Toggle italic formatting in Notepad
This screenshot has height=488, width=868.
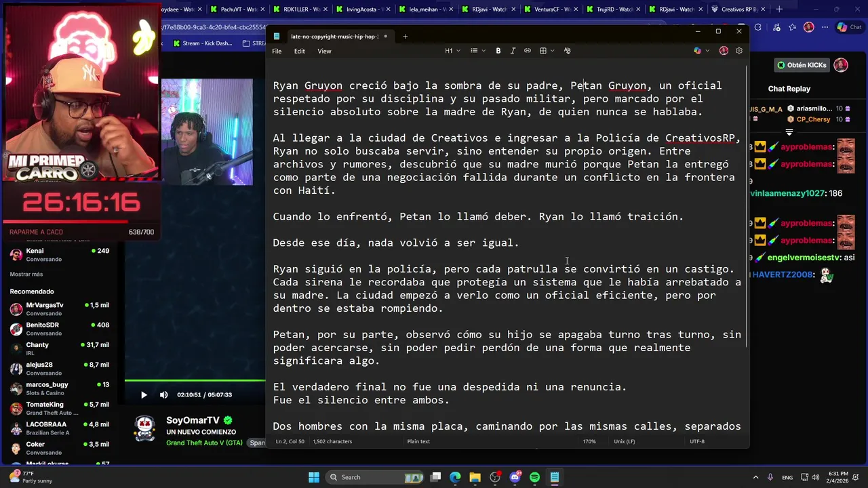tap(513, 51)
